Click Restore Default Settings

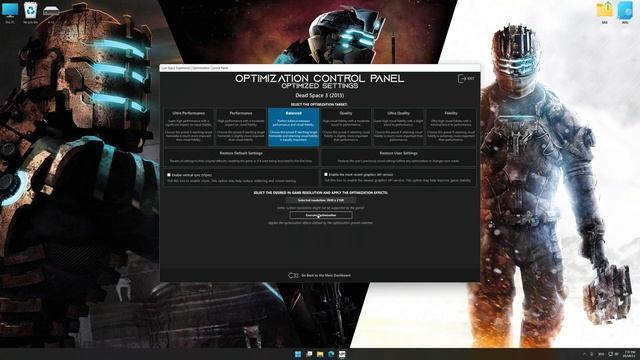[x=241, y=157]
